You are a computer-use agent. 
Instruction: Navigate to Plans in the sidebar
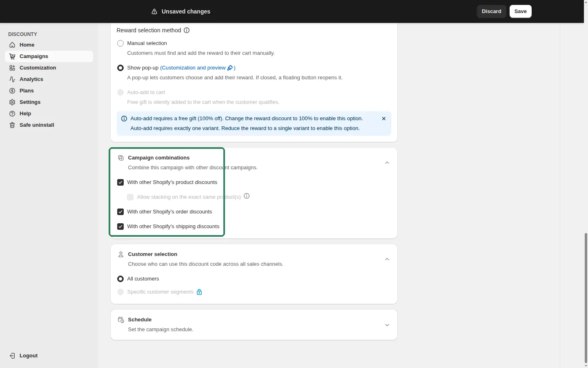[49, 91]
